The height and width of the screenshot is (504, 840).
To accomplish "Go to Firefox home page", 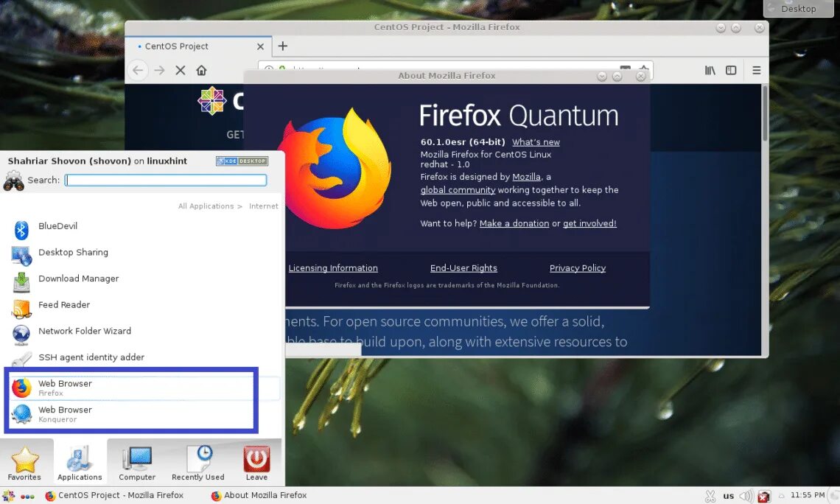I will click(201, 70).
